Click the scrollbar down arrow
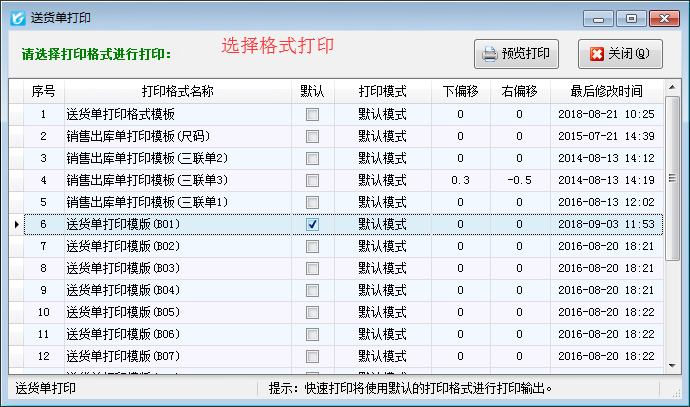 click(672, 366)
